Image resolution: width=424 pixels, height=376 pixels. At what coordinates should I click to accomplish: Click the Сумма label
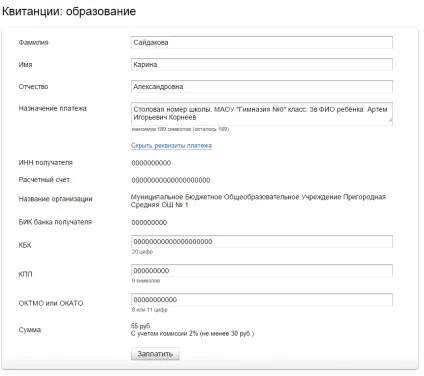pos(30,330)
